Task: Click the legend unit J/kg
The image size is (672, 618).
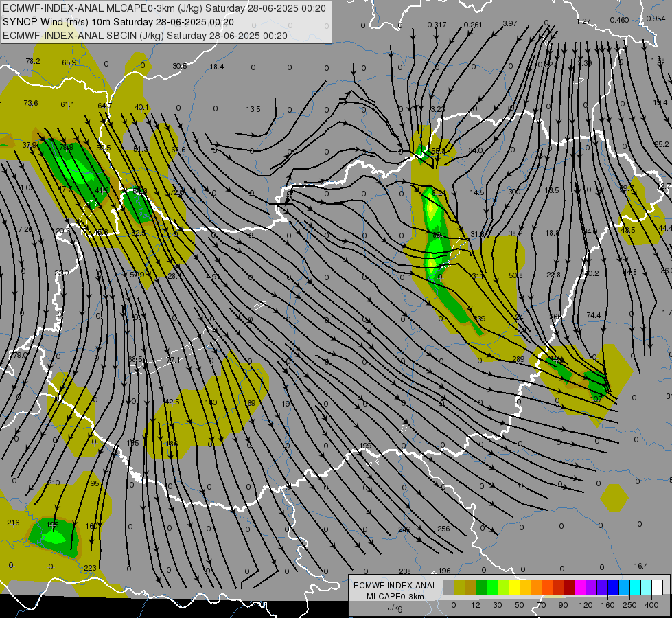Action: 395,608
